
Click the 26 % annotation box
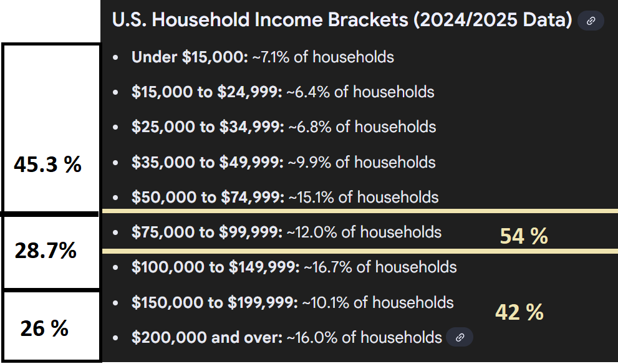tap(49, 325)
